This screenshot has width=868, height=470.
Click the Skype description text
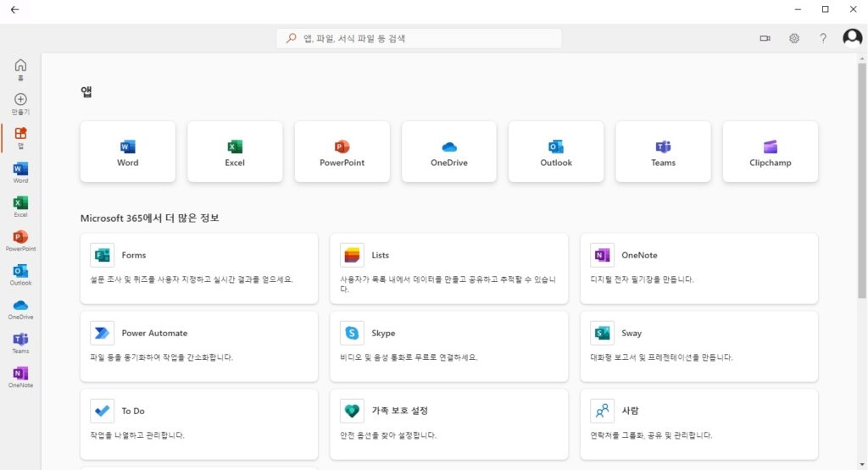[409, 357]
